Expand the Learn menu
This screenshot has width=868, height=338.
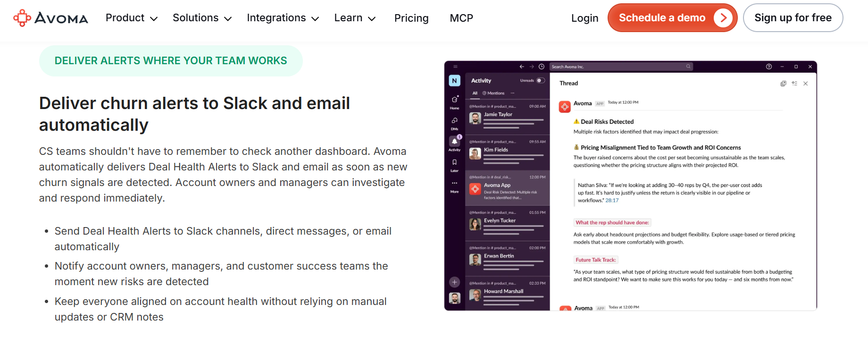click(x=355, y=18)
